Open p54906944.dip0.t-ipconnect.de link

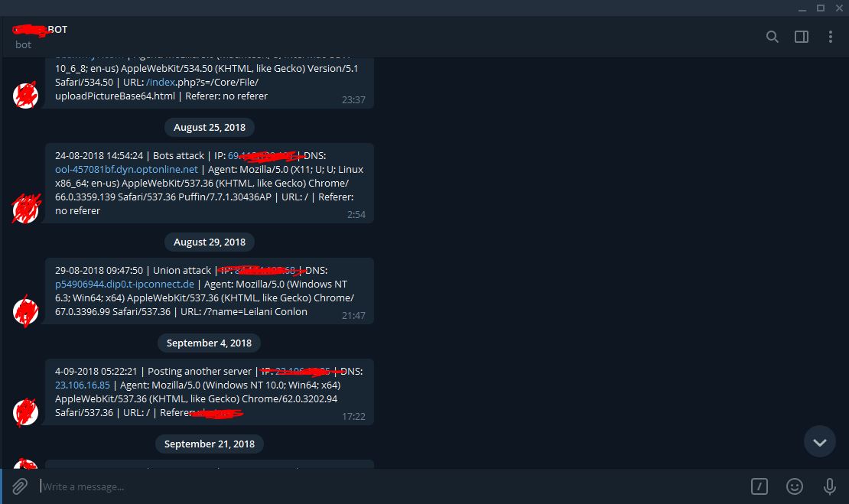(125, 285)
